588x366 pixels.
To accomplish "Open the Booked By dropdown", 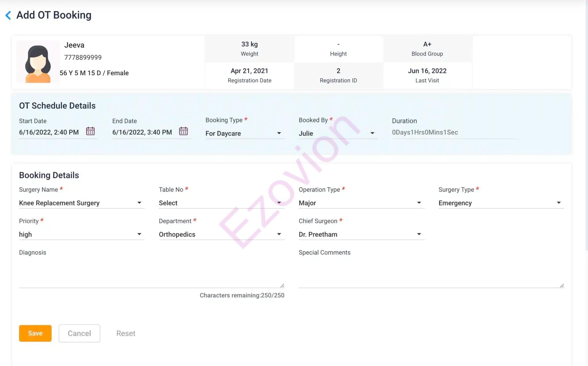I will pos(338,133).
